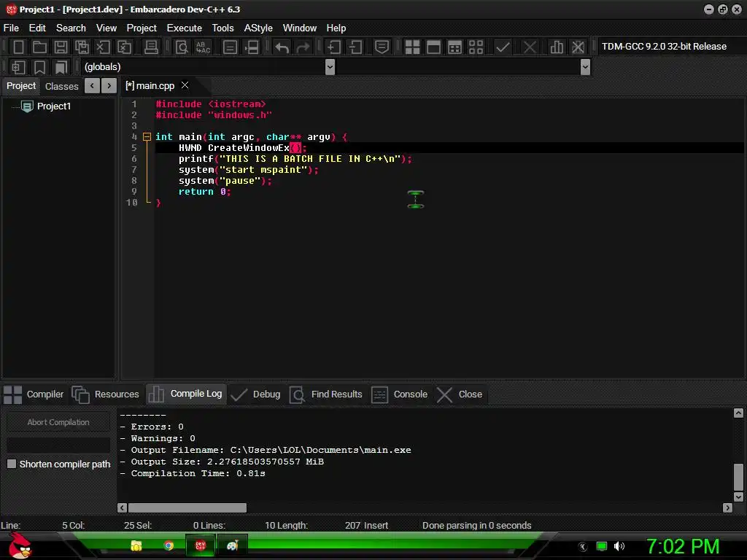Switch to the Project tab
This screenshot has height=560, width=747.
[x=21, y=86]
